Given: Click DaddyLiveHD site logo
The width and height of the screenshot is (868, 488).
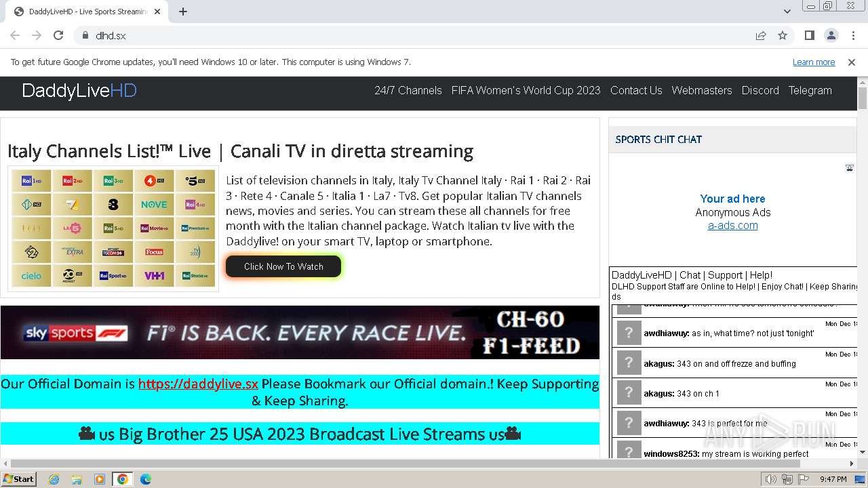Looking at the screenshot, I should pos(79,91).
